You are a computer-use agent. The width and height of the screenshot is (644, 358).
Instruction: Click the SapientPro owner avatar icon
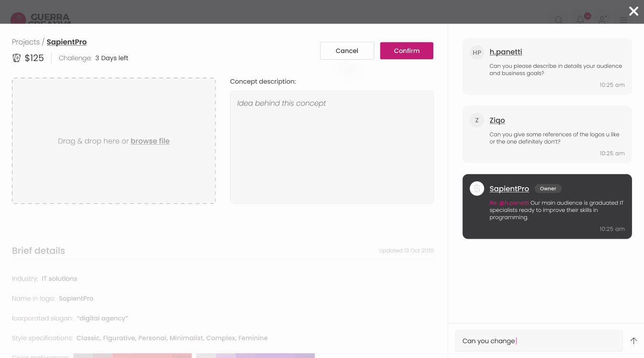tap(477, 189)
